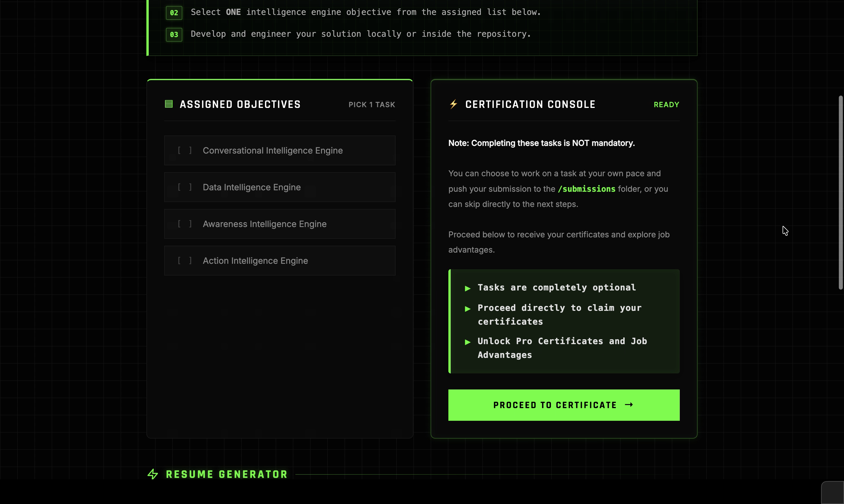Click the note saying tasks are NOT mandatory
The width and height of the screenshot is (844, 504).
coord(541,143)
